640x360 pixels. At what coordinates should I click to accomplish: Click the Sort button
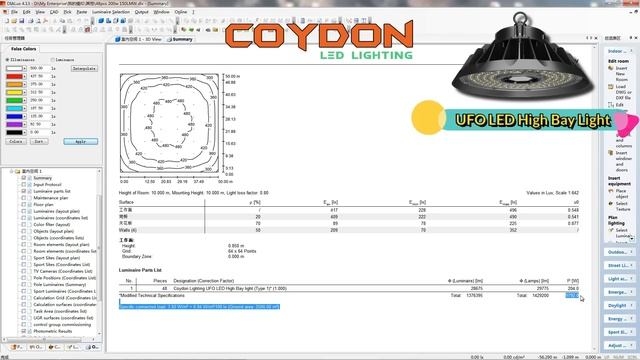39,142
